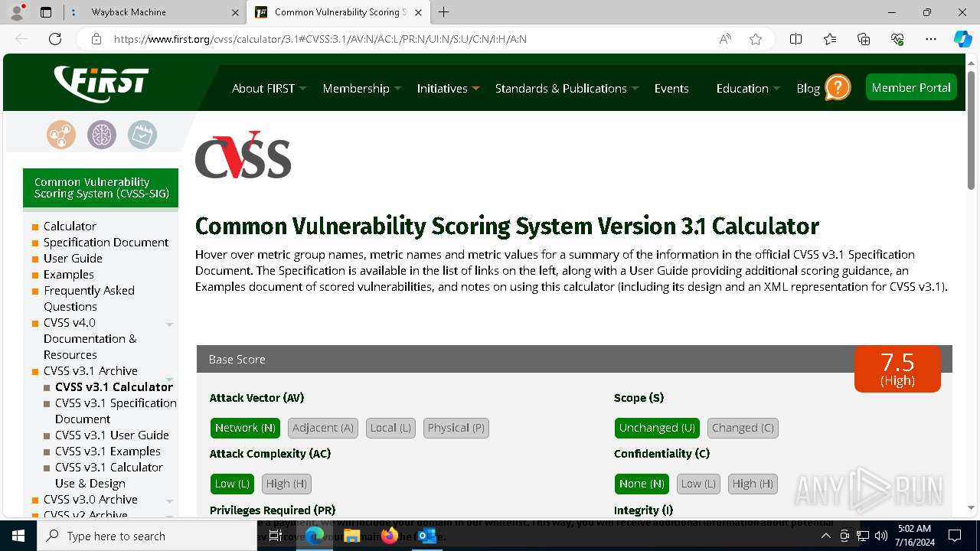Set Confidentiality to High (H)

[753, 484]
